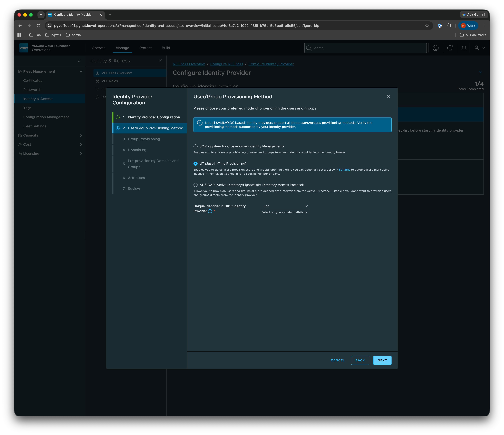Open the pgvcf1 bookmarks folder
This screenshot has width=504, height=435.
click(x=53, y=35)
